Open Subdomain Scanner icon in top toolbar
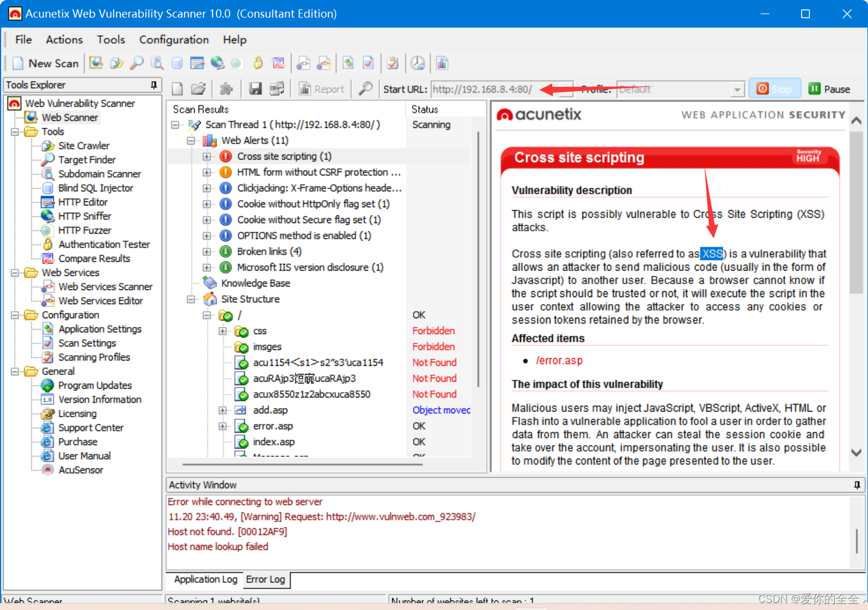The width and height of the screenshot is (868, 610). (157, 63)
